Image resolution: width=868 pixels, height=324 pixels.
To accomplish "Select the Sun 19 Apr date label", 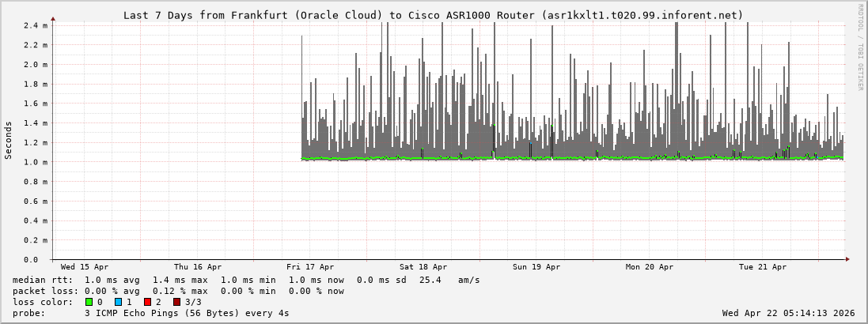I will tap(536, 267).
